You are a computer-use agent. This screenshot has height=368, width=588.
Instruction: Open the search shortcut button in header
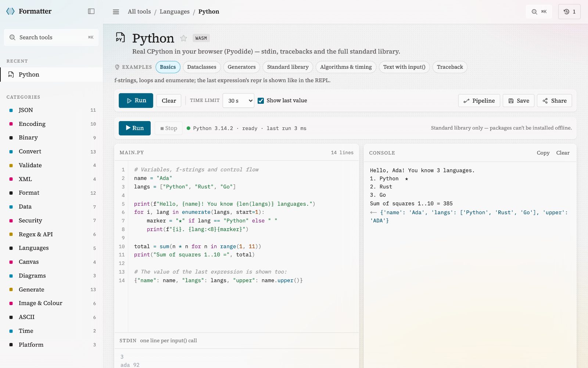[539, 12]
